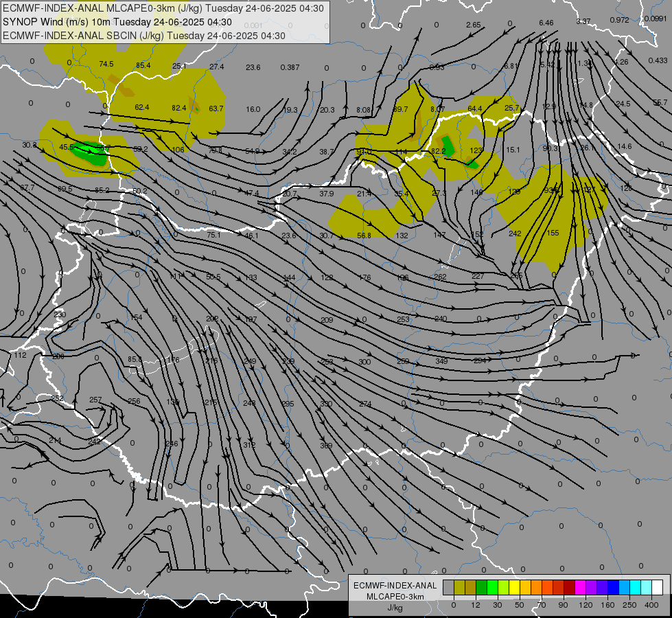Click the map value 0.972

[x=619, y=20]
